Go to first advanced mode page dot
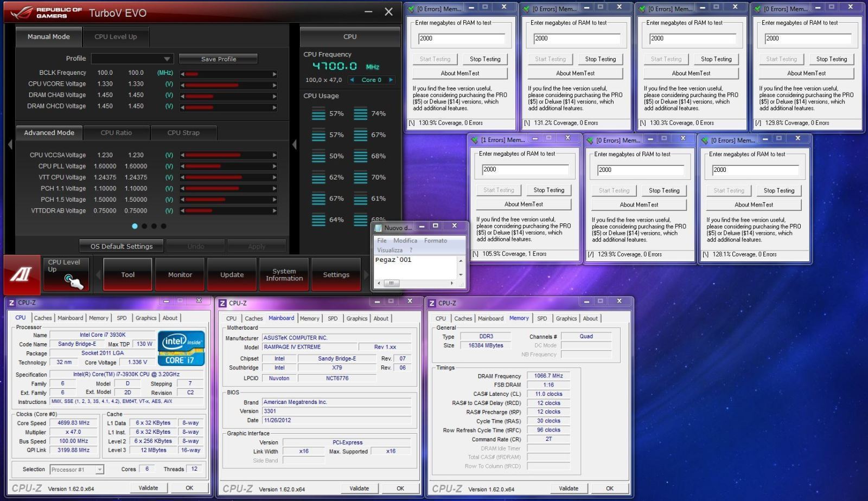 [135, 226]
